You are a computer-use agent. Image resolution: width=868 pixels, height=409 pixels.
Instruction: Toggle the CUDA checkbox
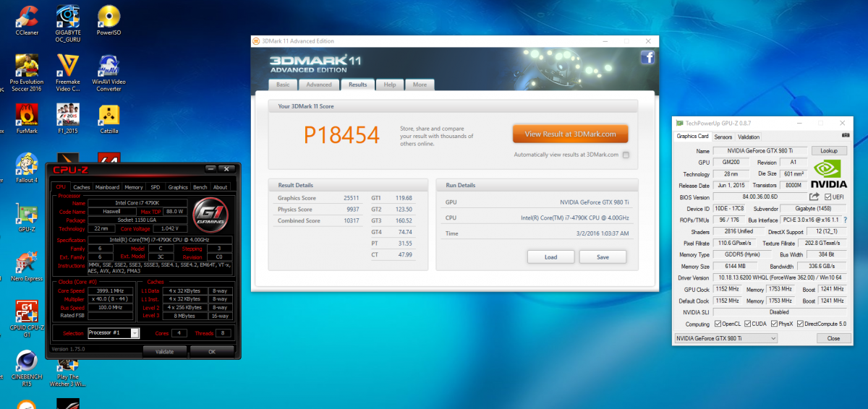pos(747,324)
